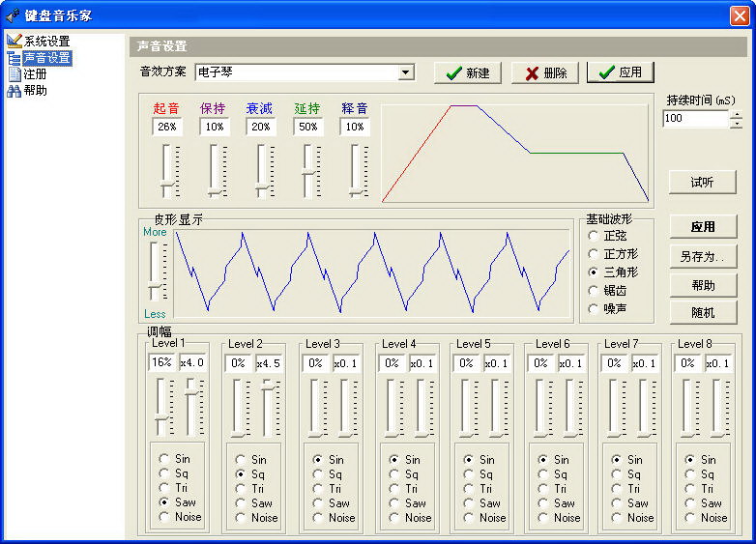The image size is (756, 544).
Task: Open the 音效方案 dropdown arrow
Action: pos(406,72)
